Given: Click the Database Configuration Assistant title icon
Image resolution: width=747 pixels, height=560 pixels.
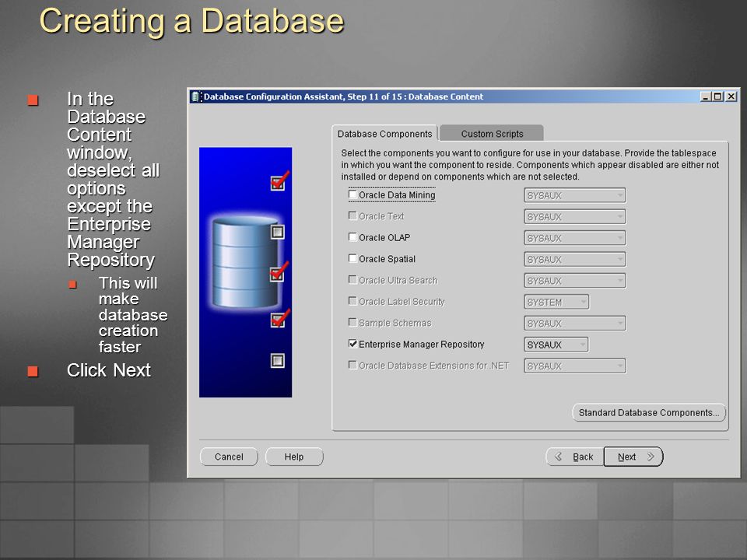Looking at the screenshot, I should click(x=196, y=96).
